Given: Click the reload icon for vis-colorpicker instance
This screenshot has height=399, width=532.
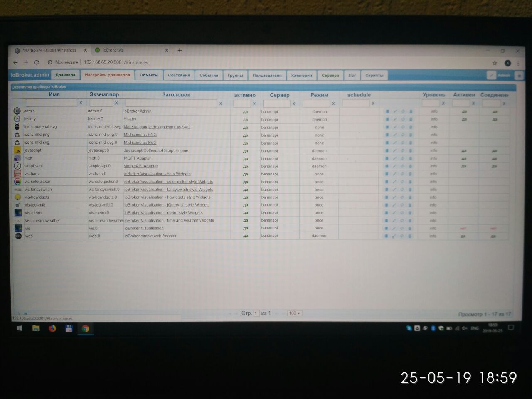Looking at the screenshot, I should pyautogui.click(x=402, y=182).
